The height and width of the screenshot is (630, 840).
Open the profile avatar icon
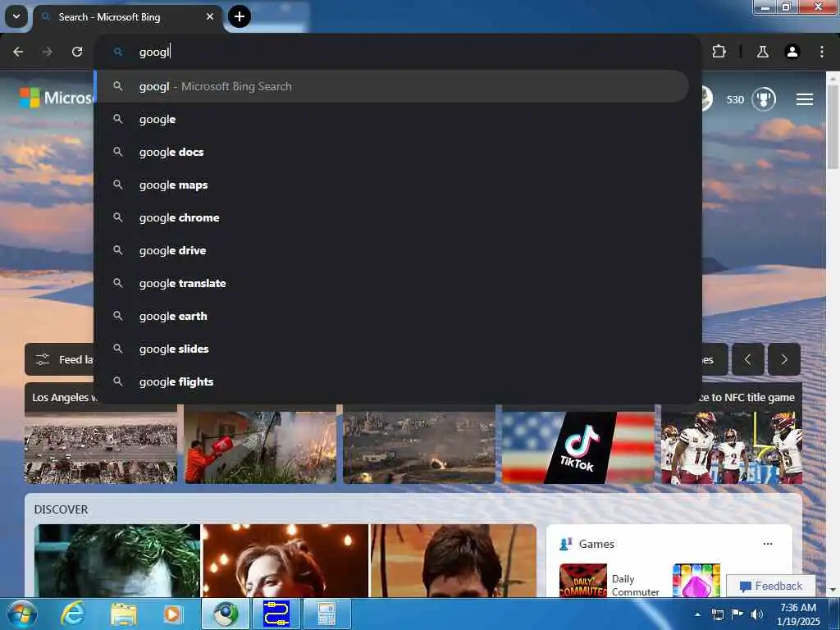coord(792,52)
